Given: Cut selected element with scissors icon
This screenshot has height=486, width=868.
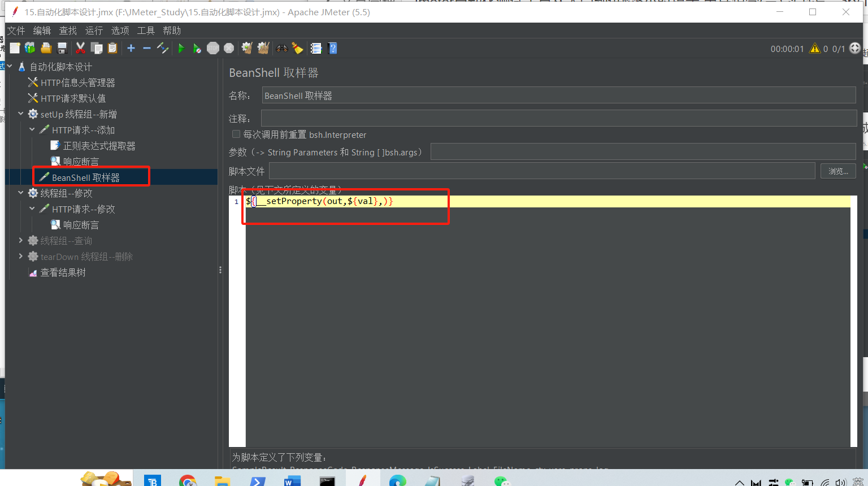Looking at the screenshot, I should click(x=81, y=49).
